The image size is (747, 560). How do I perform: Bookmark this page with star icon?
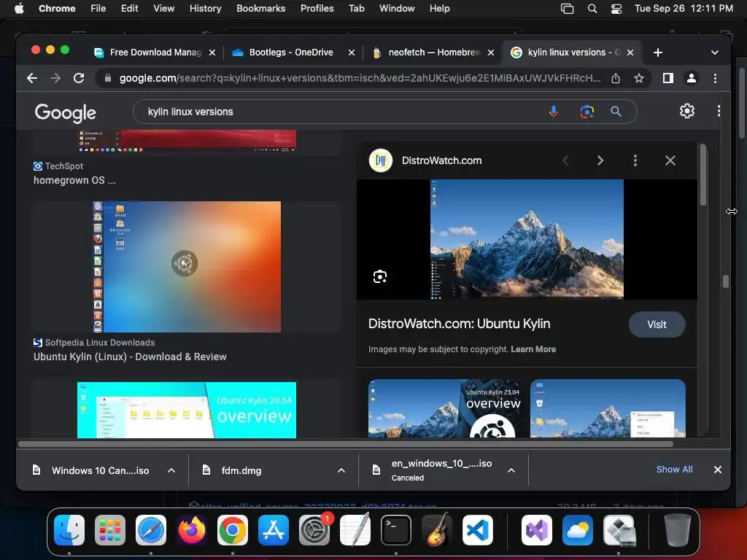coord(639,78)
